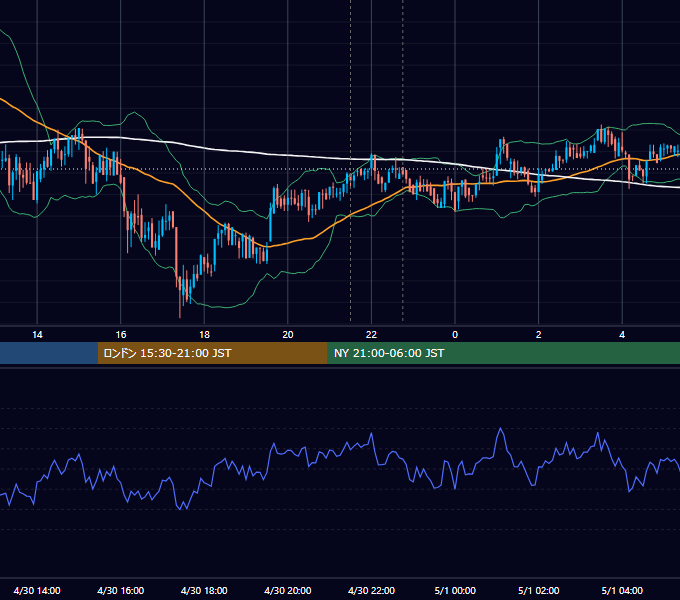Image resolution: width=680 pixels, height=600 pixels.
Task: Click the '22' hour label on chart axis
Action: pyautogui.click(x=371, y=335)
